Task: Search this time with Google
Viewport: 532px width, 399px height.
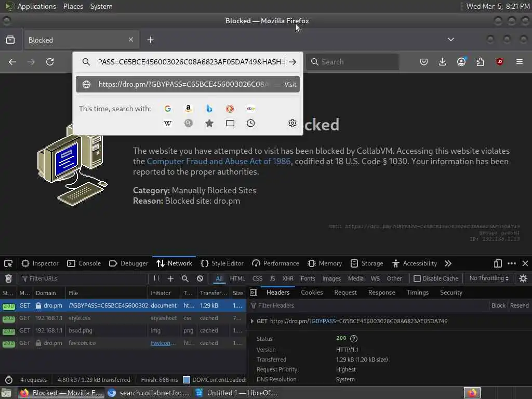Action: click(168, 109)
